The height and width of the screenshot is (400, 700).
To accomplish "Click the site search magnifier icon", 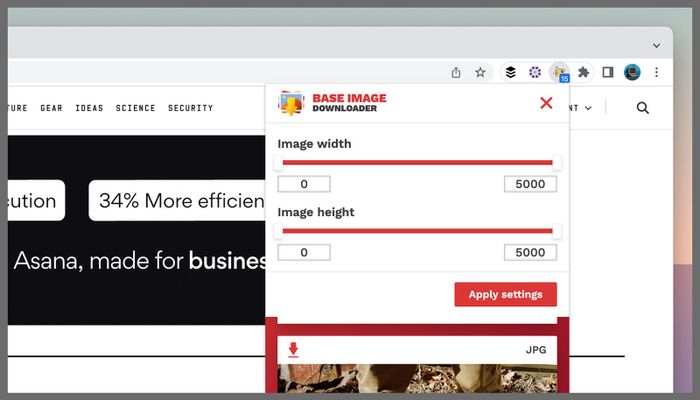I will (x=642, y=108).
